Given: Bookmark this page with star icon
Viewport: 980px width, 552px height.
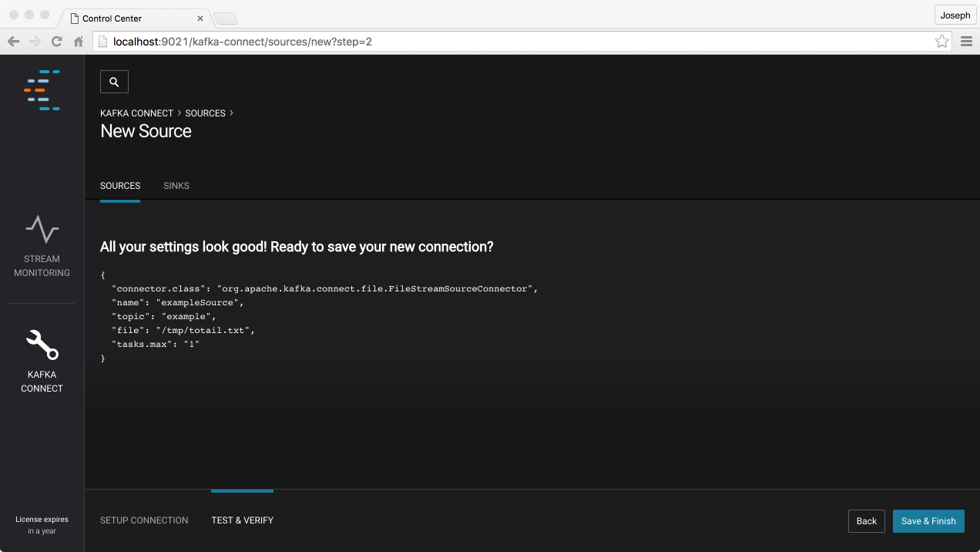Looking at the screenshot, I should (941, 42).
